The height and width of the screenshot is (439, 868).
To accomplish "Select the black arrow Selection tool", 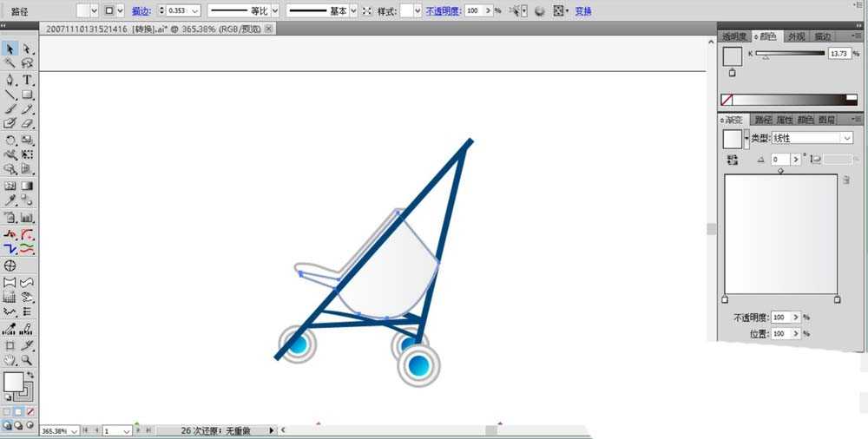I will (x=10, y=49).
